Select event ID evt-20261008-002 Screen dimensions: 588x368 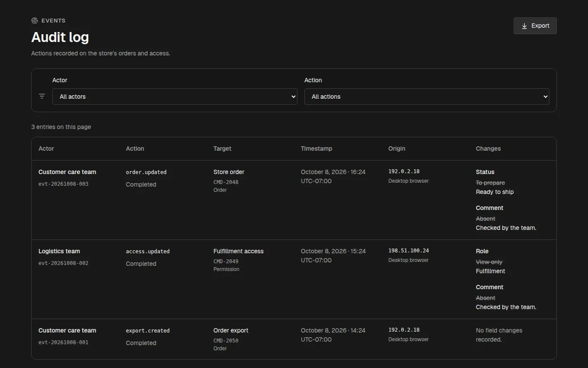coord(64,263)
